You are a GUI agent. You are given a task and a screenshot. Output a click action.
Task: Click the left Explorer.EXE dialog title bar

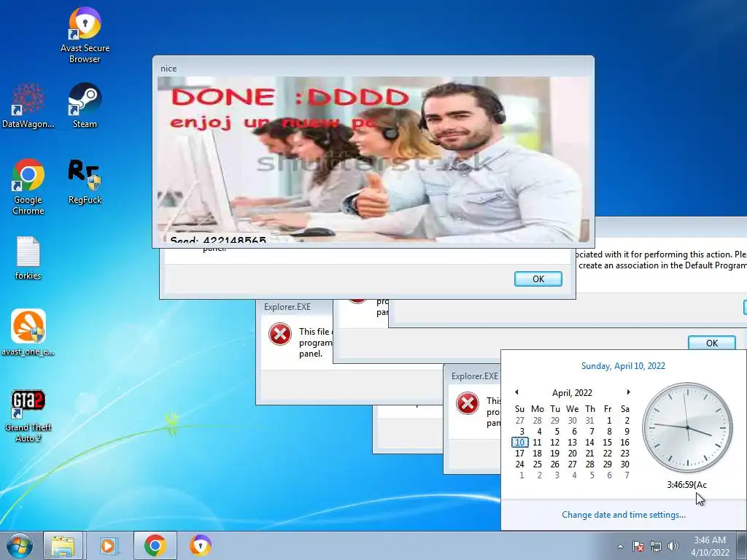click(x=295, y=307)
